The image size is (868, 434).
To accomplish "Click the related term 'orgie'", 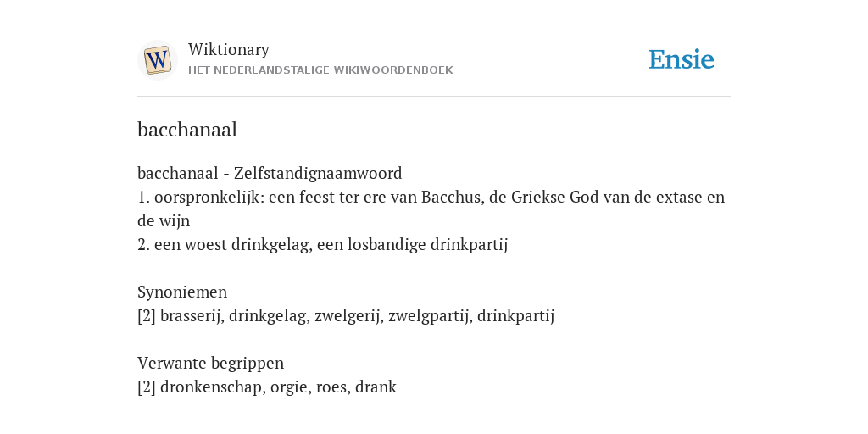I will 291,387.
